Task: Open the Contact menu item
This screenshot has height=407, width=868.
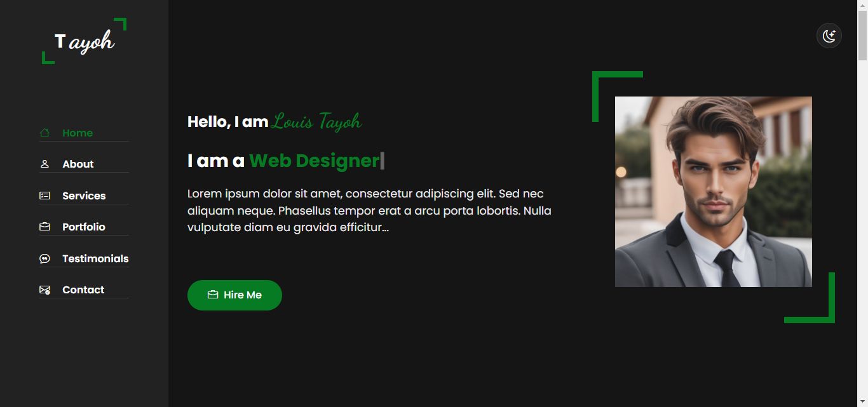Action: [84, 290]
